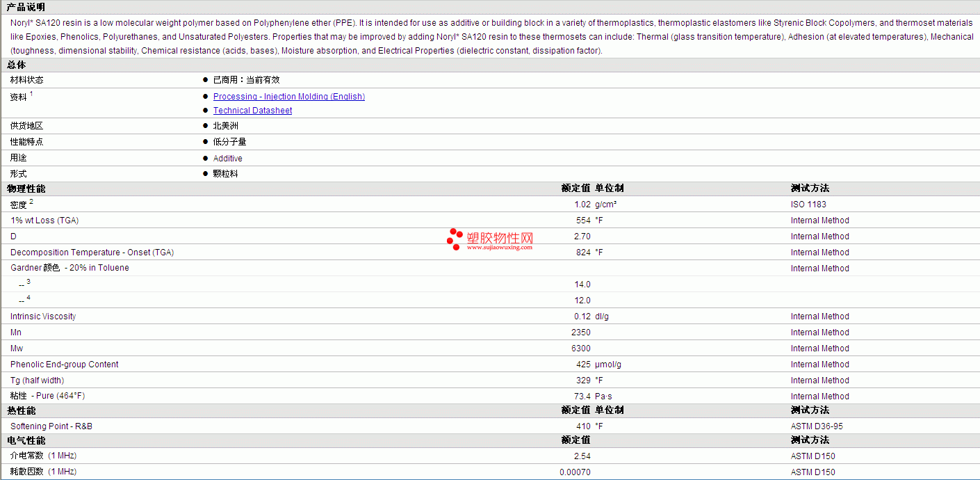Select the value 824
The width and height of the screenshot is (980, 480).
(x=583, y=253)
